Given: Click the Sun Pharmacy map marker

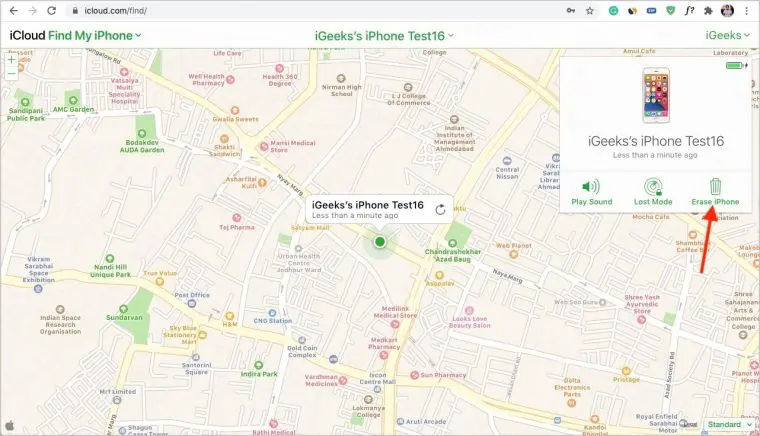Looking at the screenshot, I should (414, 375).
